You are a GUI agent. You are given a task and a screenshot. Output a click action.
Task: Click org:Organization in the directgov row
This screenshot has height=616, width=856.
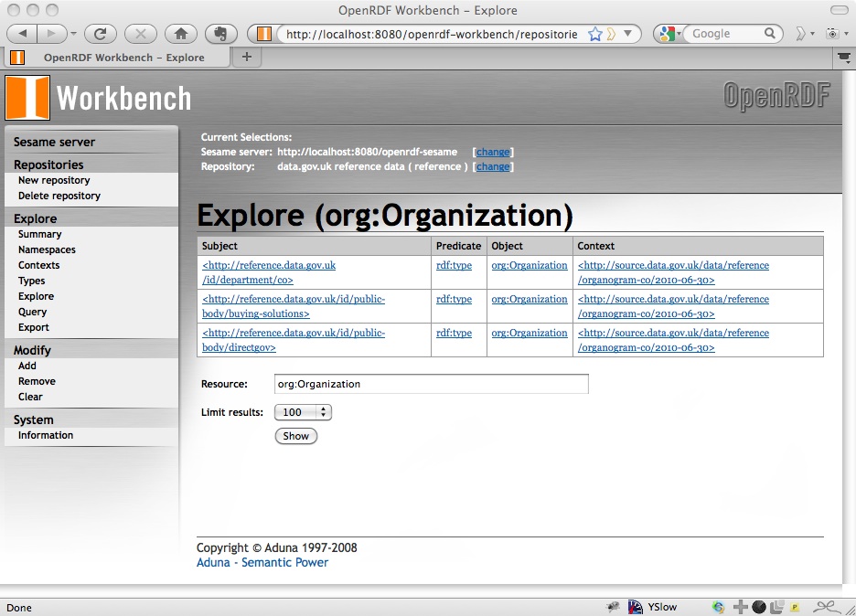pyautogui.click(x=529, y=333)
